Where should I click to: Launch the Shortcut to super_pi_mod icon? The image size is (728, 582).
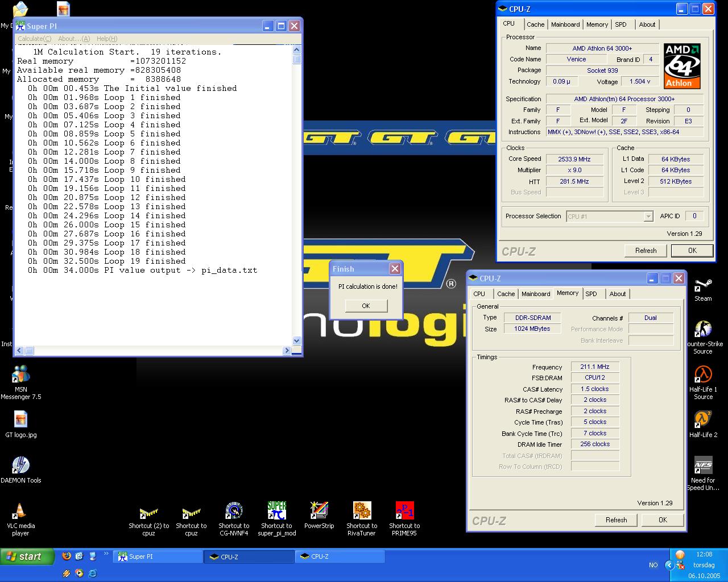276,519
